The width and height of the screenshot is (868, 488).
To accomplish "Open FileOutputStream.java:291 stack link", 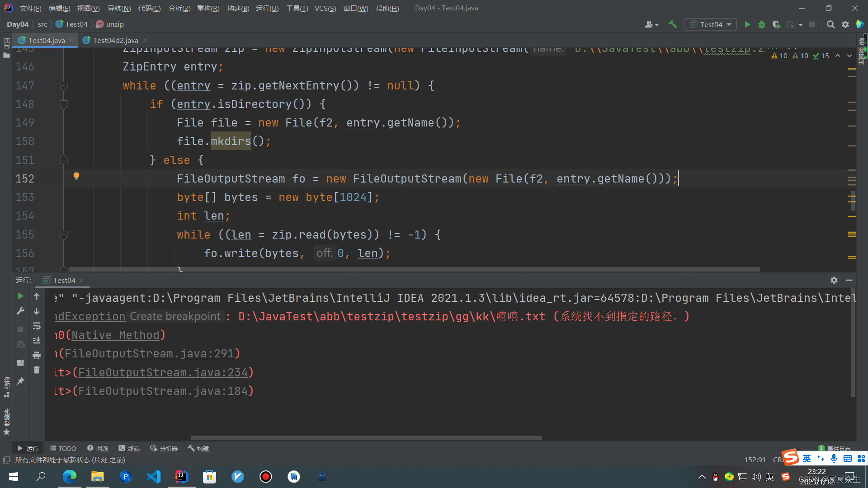I will (149, 353).
